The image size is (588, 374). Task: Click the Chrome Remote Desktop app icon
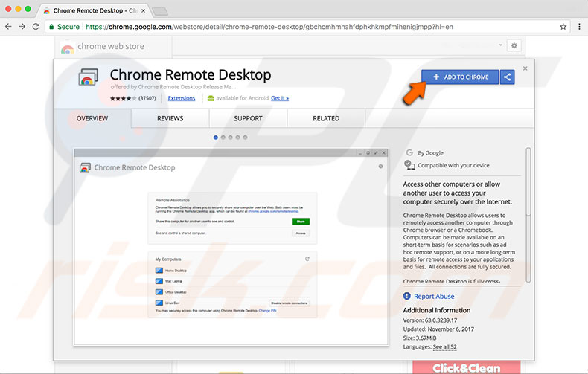tap(88, 77)
